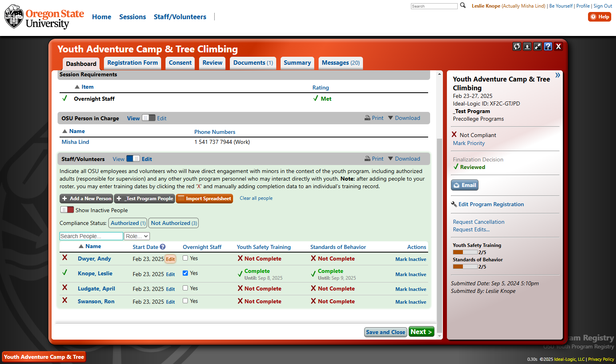Toggle OSU Person in Charge View/Edit switch
Screen dimensions: 616x364
149,118
